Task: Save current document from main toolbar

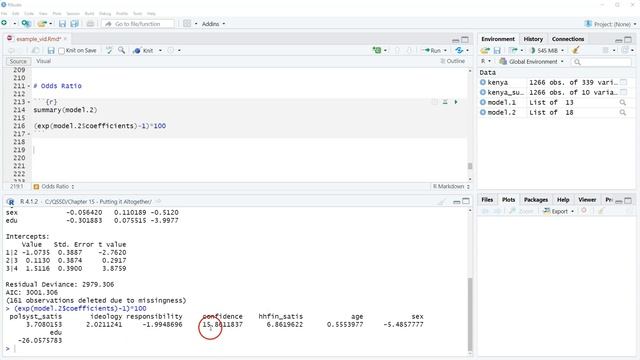Action: click(x=62, y=24)
